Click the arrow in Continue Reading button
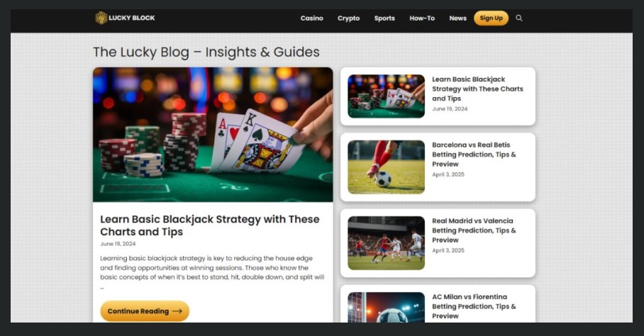This screenshot has width=644, height=336. pos(177,311)
